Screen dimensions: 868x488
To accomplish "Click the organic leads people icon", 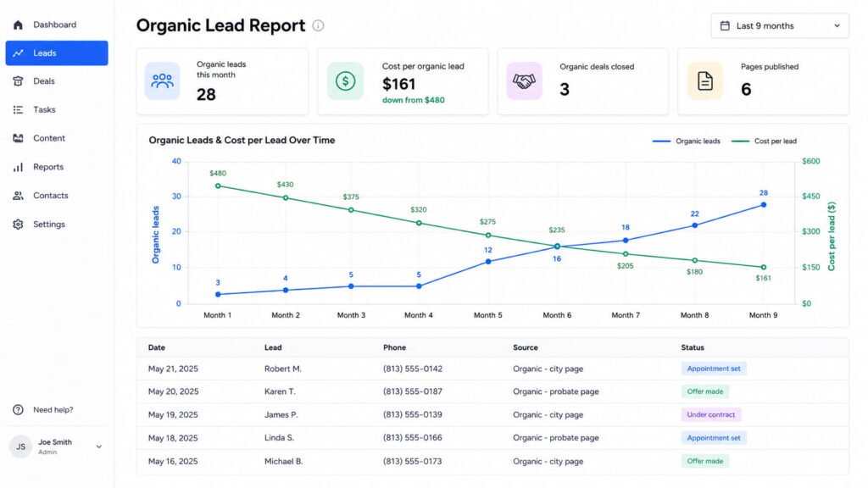I will click(x=162, y=80).
